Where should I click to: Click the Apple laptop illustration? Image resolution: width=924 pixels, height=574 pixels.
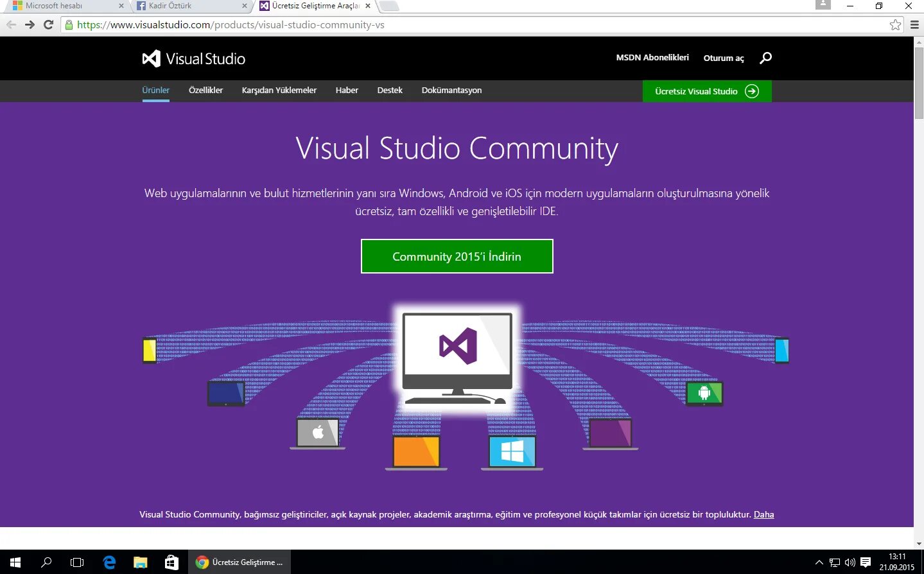[x=318, y=433]
